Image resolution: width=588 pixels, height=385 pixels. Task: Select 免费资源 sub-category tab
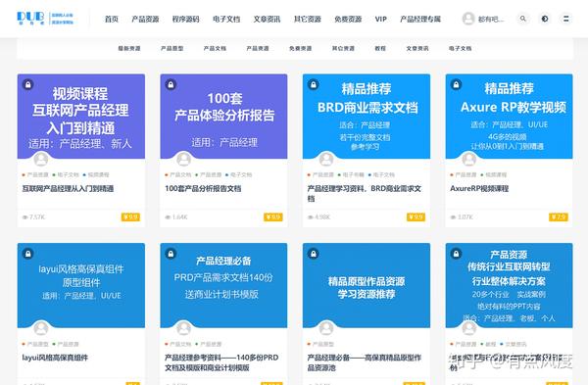point(301,48)
